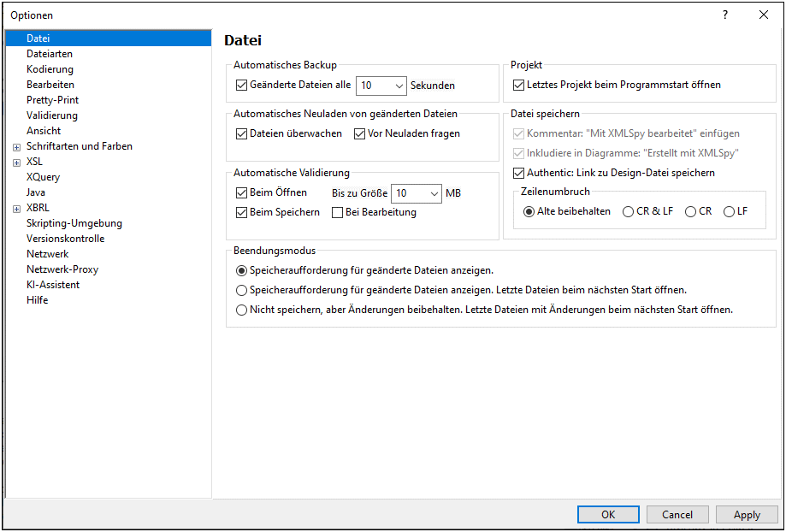The height and width of the screenshot is (532, 786).
Task: Choose the LF line break option
Action: [729, 211]
